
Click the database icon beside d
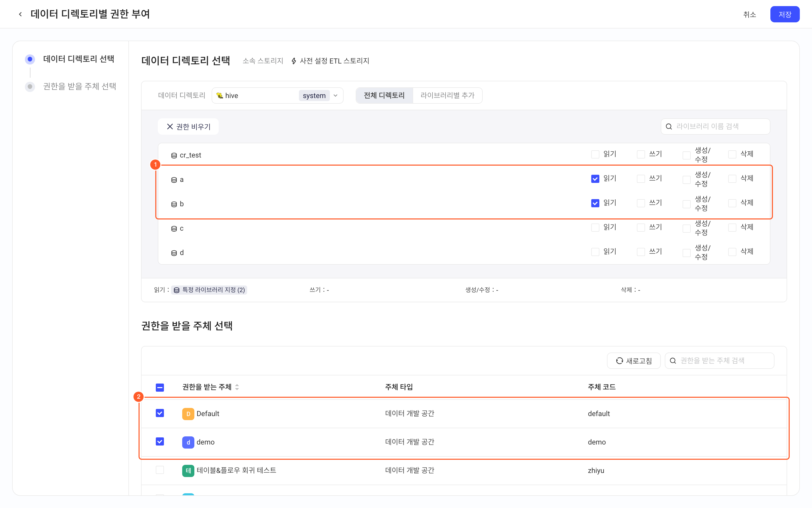point(174,253)
